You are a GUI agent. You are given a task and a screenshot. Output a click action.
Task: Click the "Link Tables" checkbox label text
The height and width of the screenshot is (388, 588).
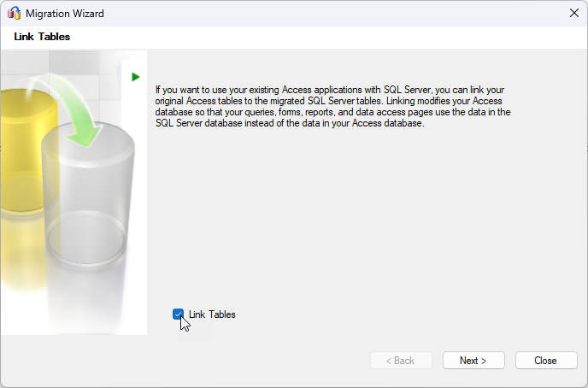(212, 315)
